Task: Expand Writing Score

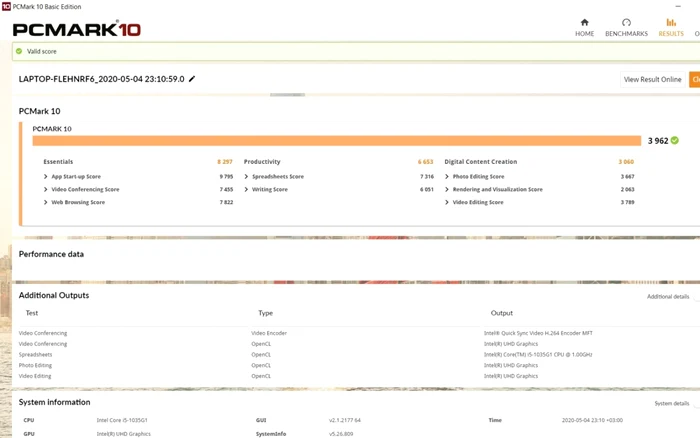Action: tap(246, 189)
